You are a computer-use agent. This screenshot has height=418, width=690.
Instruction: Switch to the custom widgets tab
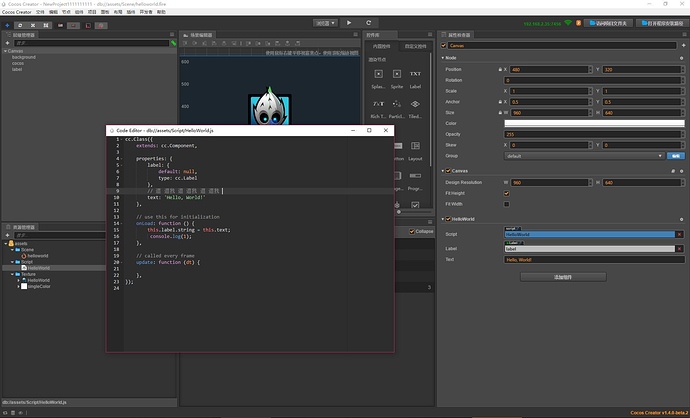point(414,46)
